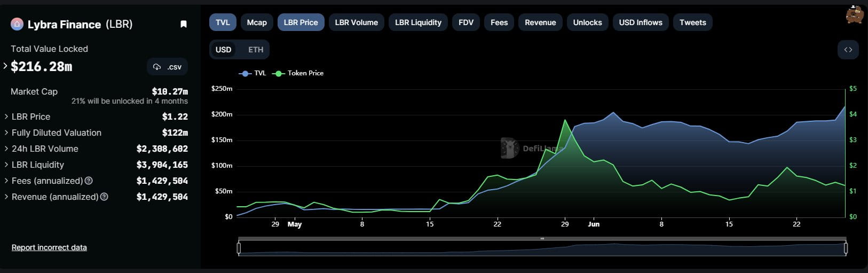This screenshot has height=273, width=868.
Task: Expand the LBR Price row
Action: (6, 116)
